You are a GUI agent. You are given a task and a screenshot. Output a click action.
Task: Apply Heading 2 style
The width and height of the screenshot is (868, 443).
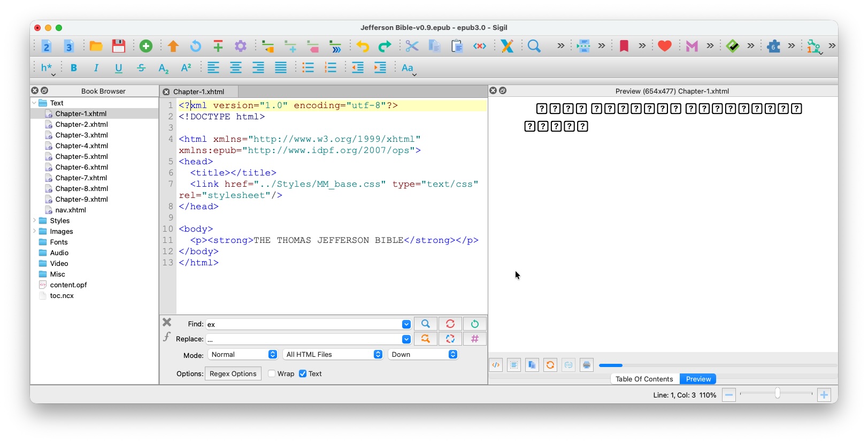(47, 47)
